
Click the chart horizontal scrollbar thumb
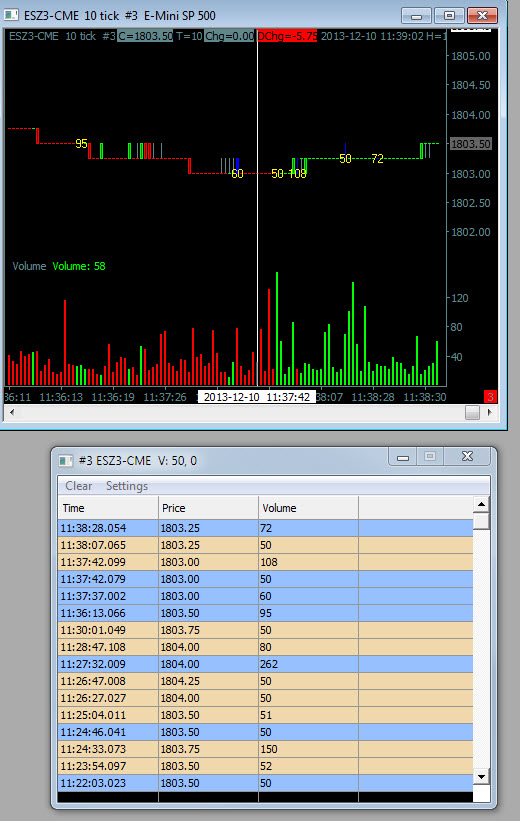pos(472,412)
